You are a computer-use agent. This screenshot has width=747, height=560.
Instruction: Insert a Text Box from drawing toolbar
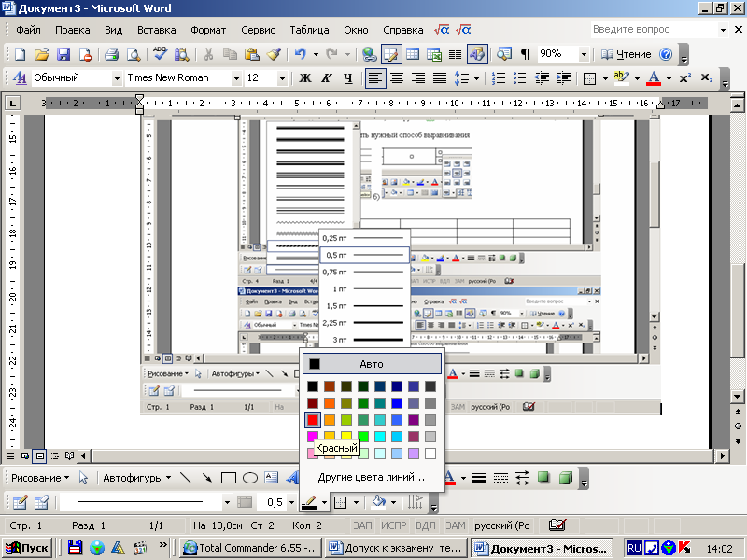pos(272,478)
